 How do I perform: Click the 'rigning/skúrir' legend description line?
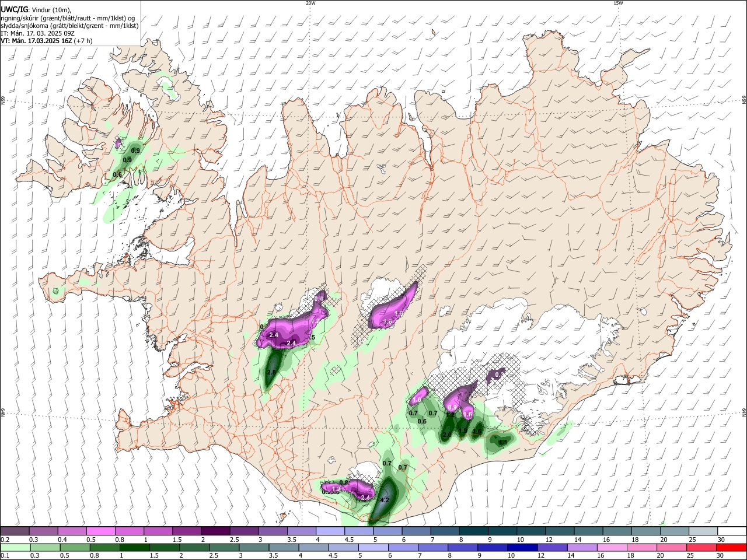click(x=68, y=17)
